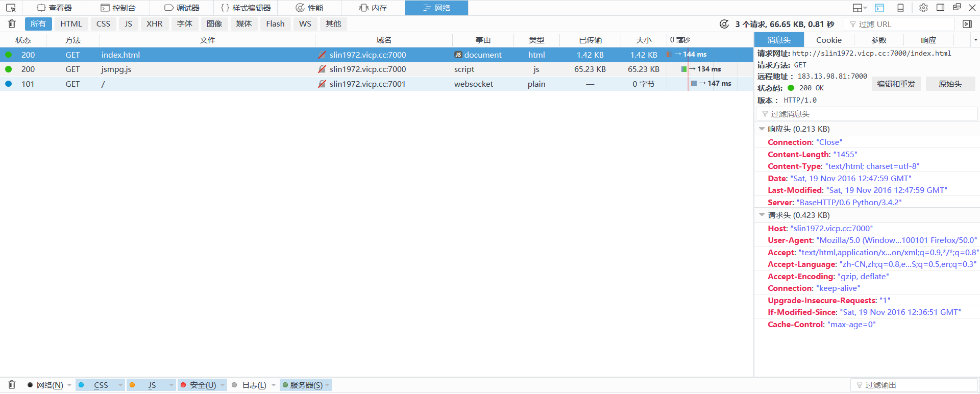Click insecure lock icon for jsmpg.js row
The image size is (980, 394).
tap(322, 69)
